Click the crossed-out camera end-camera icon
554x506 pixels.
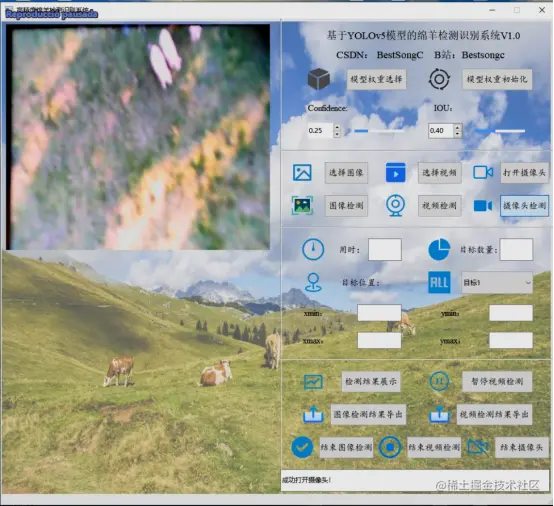pyautogui.click(x=478, y=447)
